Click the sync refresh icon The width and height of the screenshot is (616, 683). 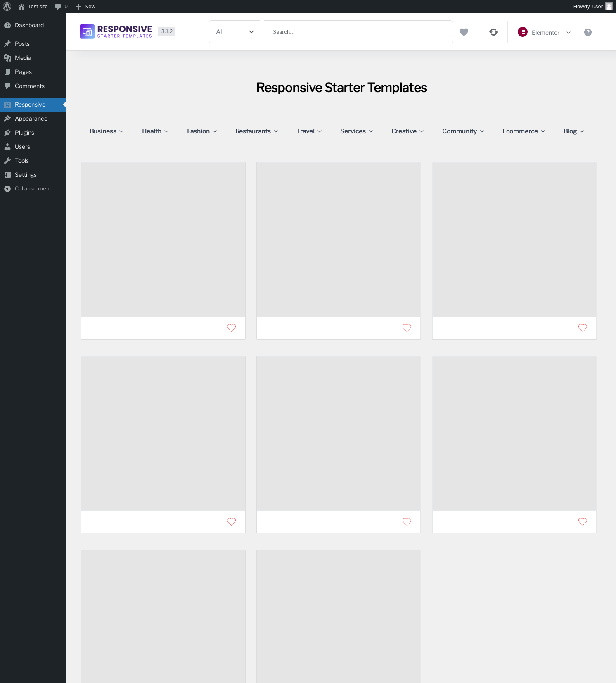(x=493, y=32)
